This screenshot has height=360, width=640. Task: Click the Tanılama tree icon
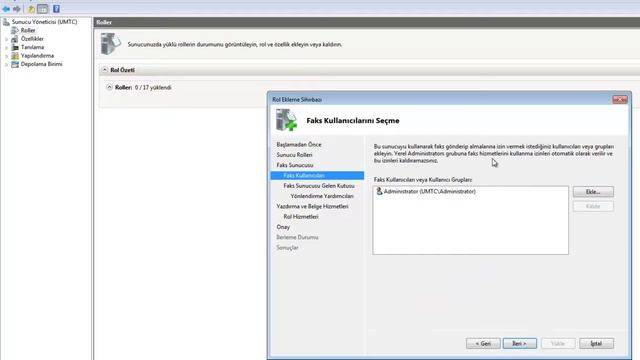click(x=15, y=47)
